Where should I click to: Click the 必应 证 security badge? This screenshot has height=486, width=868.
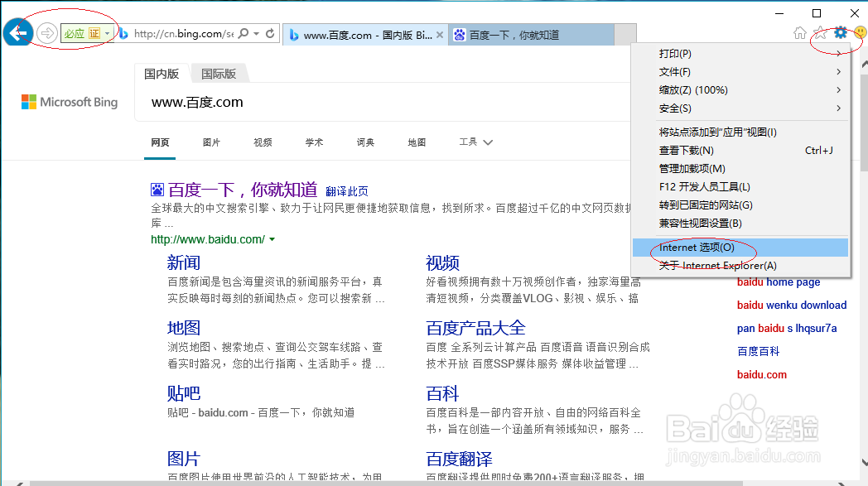tap(87, 34)
